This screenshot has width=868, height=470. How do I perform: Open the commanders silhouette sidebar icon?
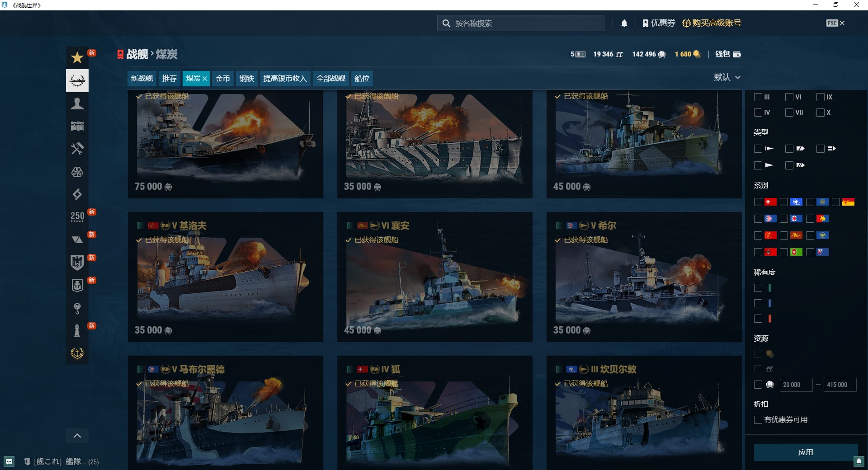pyautogui.click(x=77, y=103)
